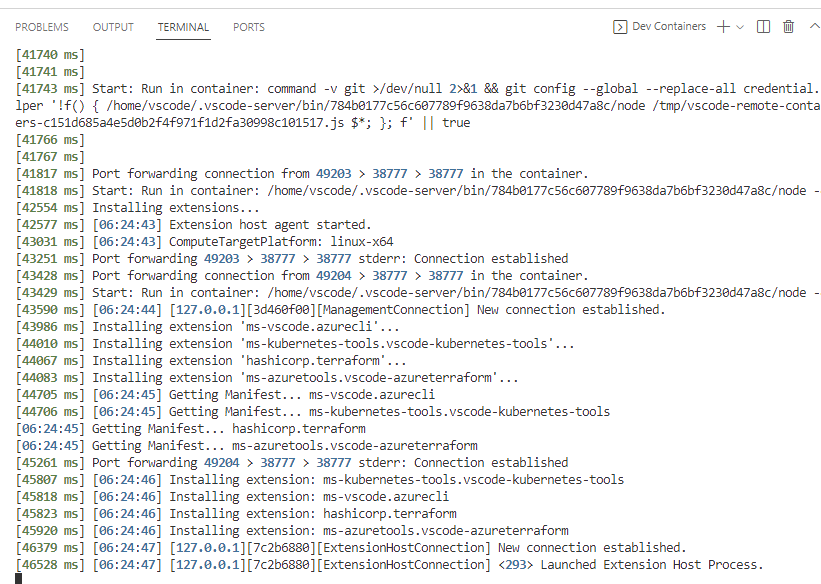Show the PORTS tab
The height and width of the screenshot is (584, 821).
coord(249,27)
